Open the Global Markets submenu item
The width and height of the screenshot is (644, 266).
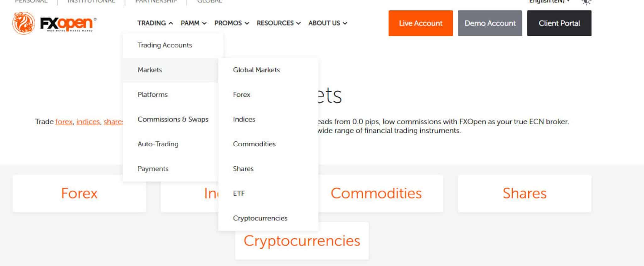256,70
